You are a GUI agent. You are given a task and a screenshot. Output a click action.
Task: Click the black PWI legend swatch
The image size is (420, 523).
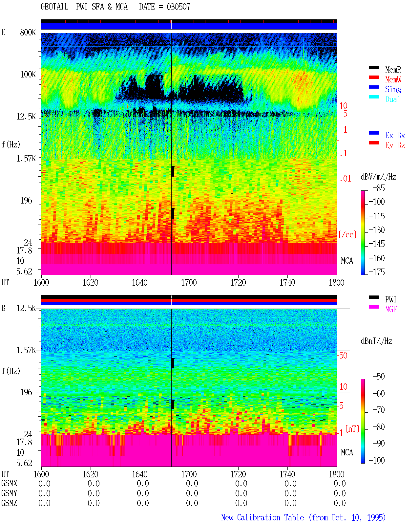(374, 297)
